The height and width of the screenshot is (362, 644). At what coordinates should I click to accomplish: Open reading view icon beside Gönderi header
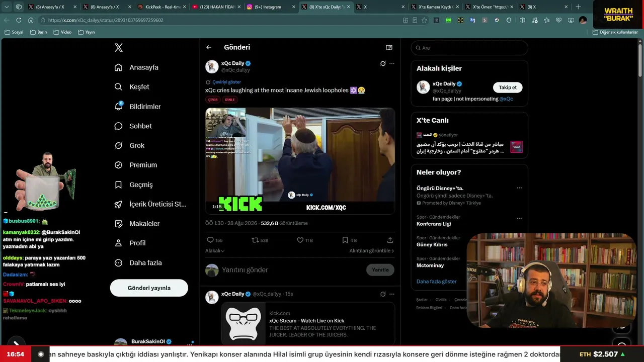click(389, 47)
